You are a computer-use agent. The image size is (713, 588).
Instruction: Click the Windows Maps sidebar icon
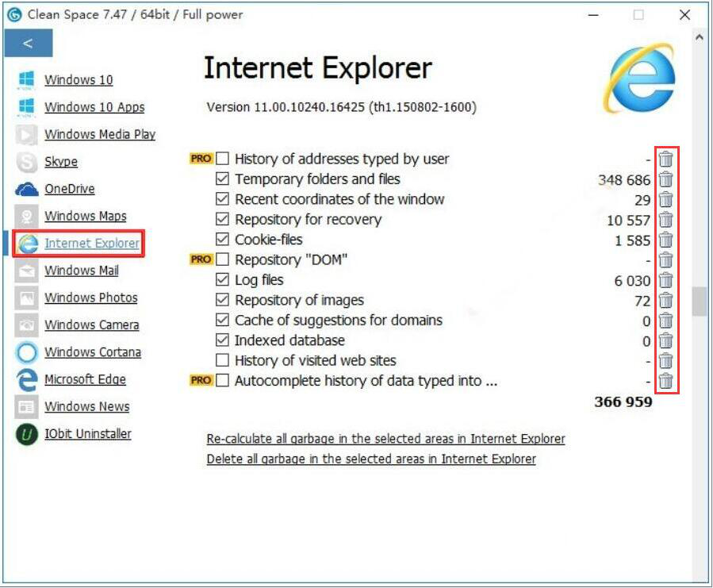(26, 216)
